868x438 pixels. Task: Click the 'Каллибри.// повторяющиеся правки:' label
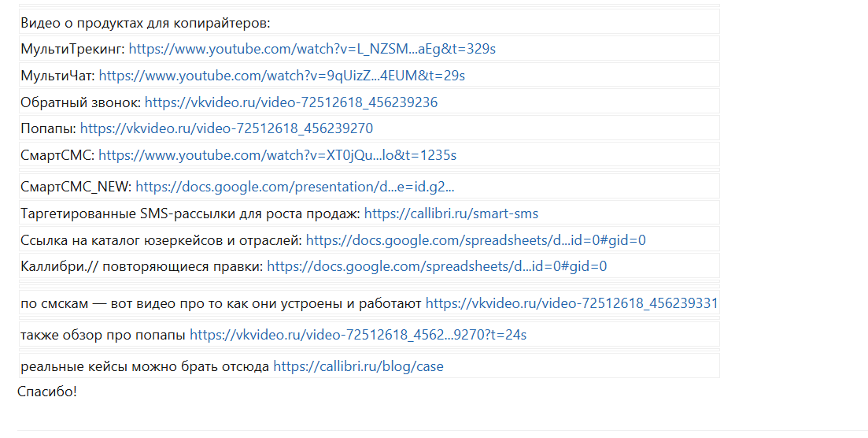142,267
